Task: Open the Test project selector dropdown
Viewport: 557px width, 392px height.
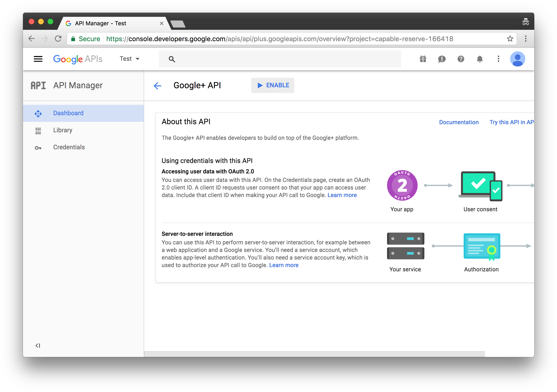Action: (x=129, y=59)
